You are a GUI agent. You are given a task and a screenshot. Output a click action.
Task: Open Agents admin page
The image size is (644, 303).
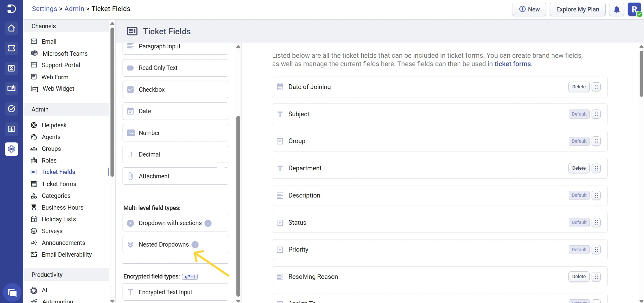coord(51,137)
